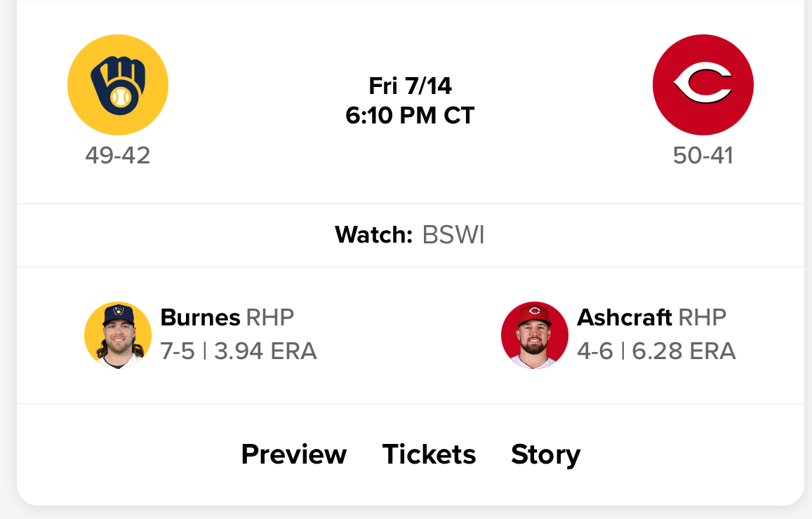Click RHP label beside Burnes
Image resolution: width=812 pixels, height=519 pixels.
pyautogui.click(x=270, y=318)
